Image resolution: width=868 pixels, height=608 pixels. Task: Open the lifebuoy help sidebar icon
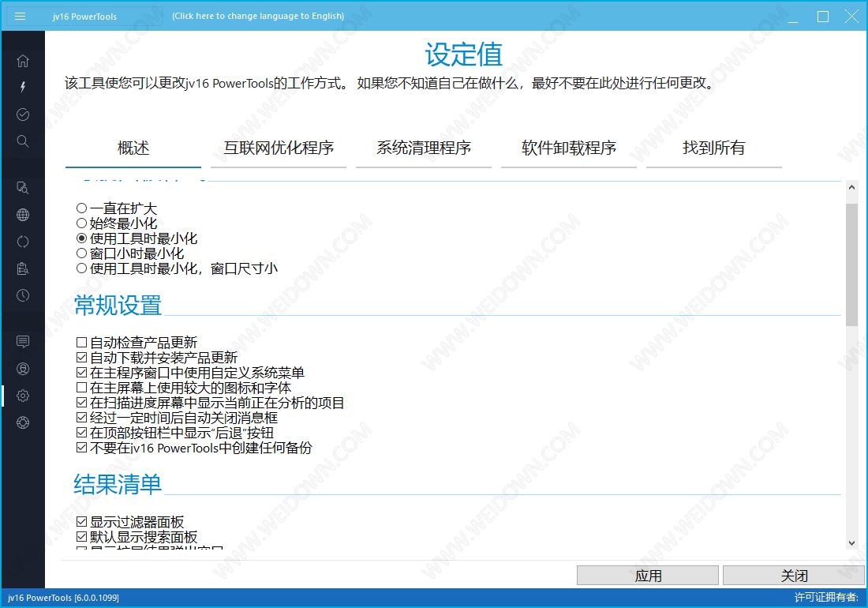click(x=23, y=422)
